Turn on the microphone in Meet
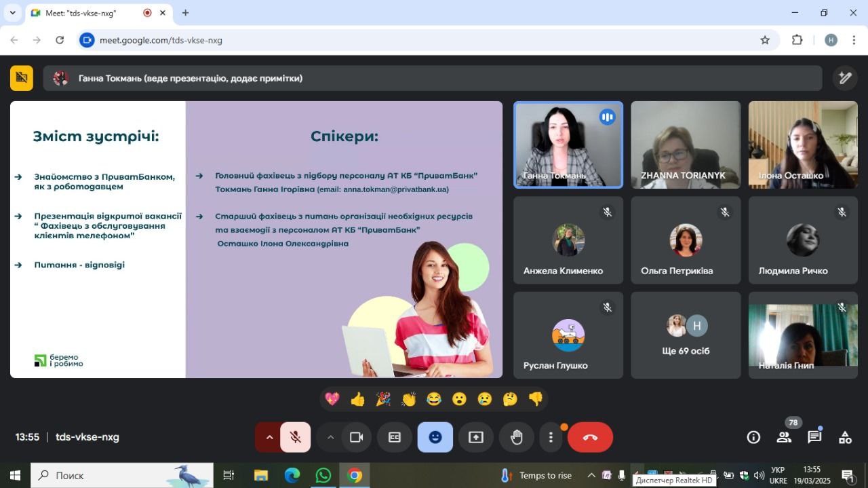The height and width of the screenshot is (488, 868). pos(296,438)
